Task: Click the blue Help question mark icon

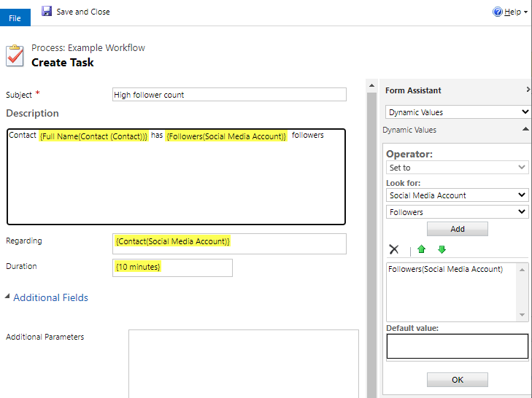Action: [x=498, y=12]
